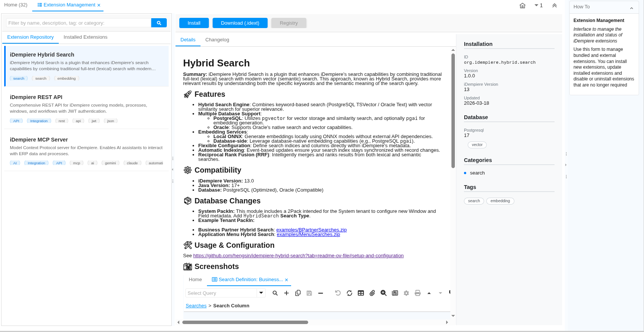
Task: Click the horizontal scrollbar right arrow
Action: 447,322
